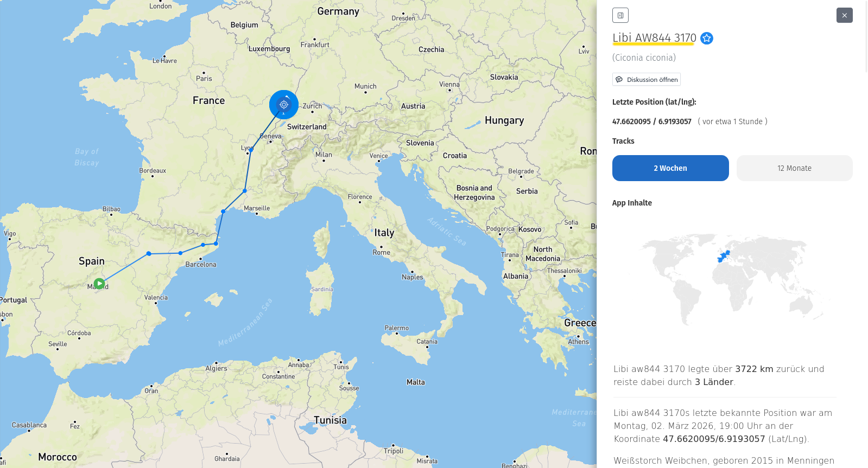Click the track point west of Marseille
Image resolution: width=868 pixels, height=468 pixels.
223,211
